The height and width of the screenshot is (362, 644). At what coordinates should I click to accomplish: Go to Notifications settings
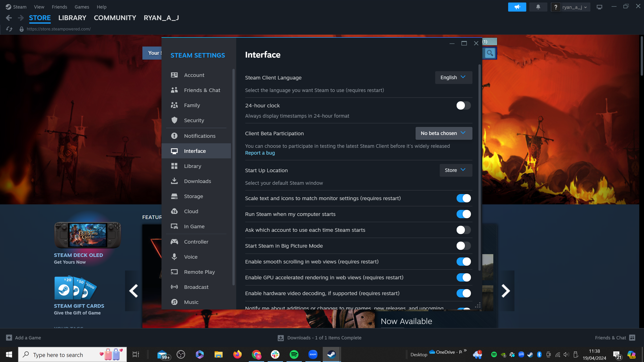[x=196, y=136]
